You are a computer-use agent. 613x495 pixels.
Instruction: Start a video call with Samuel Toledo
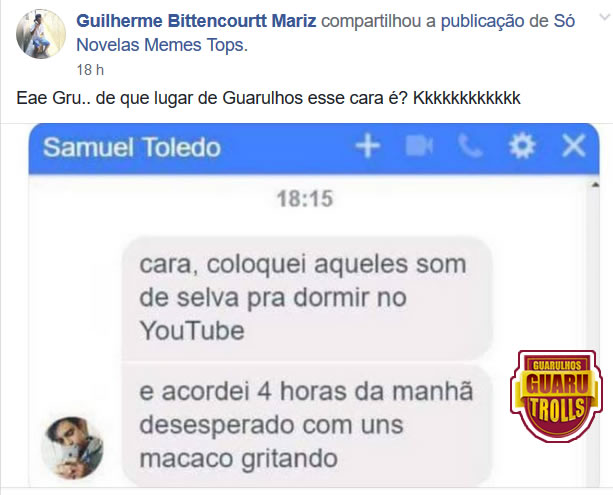point(419,146)
